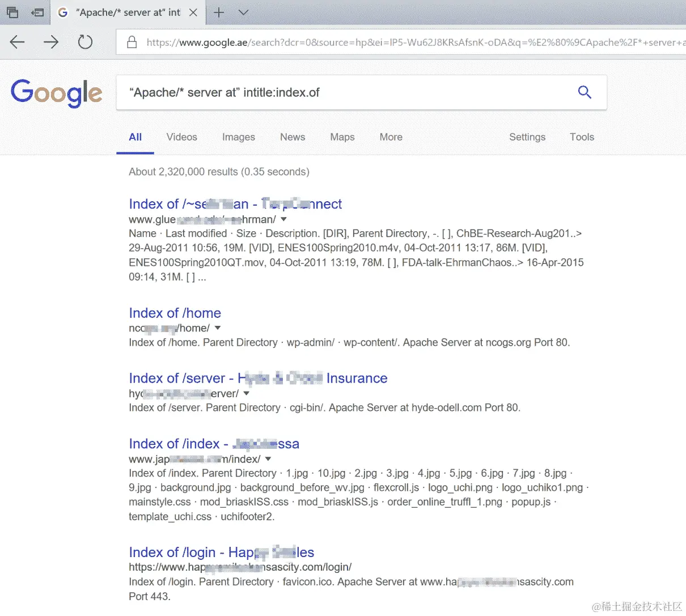This screenshot has height=616, width=686.
Task: Select the active browser tab title
Action: tap(128, 12)
